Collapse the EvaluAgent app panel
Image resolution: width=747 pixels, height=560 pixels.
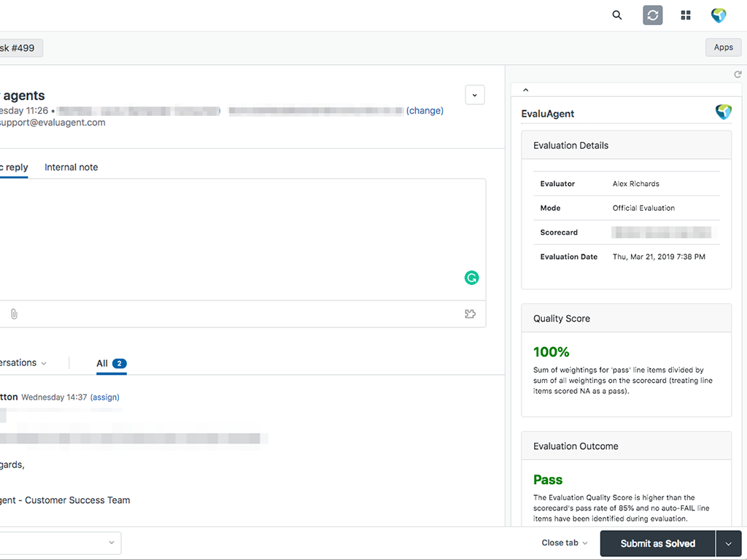coord(526,90)
